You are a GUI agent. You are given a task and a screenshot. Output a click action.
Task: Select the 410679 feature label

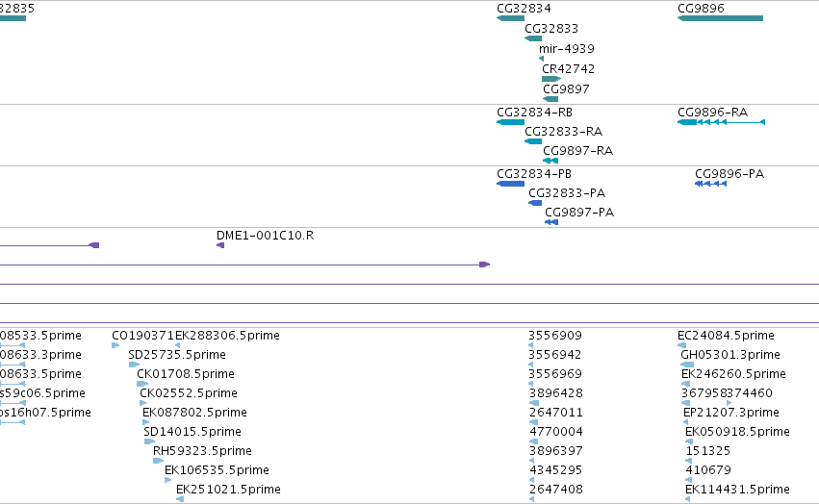point(708,470)
